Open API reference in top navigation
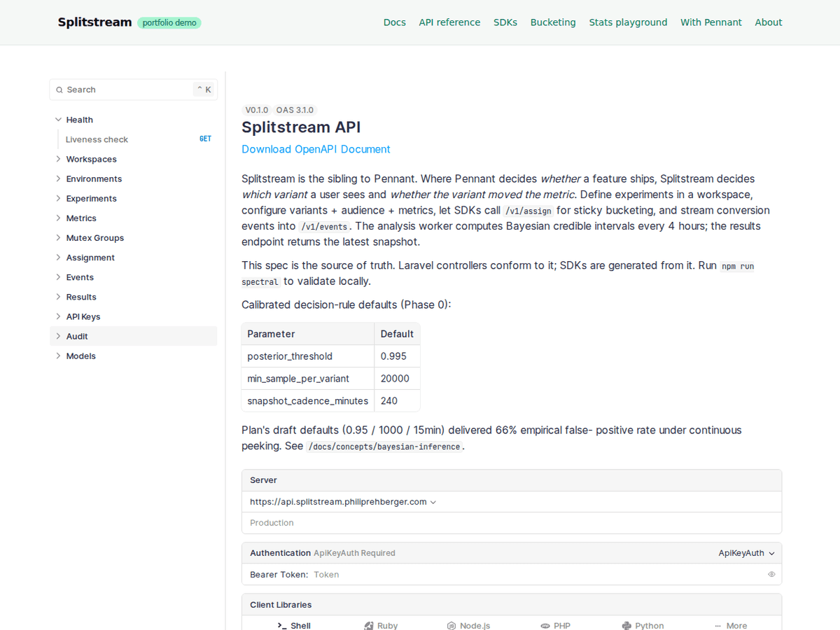The height and width of the screenshot is (630, 840). pos(449,22)
